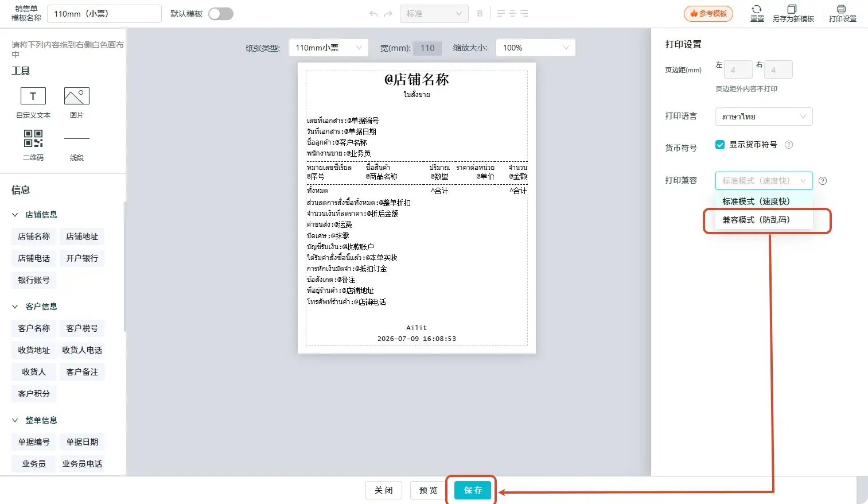
Task: Collapse the 店铺信息 section
Action: [15, 215]
